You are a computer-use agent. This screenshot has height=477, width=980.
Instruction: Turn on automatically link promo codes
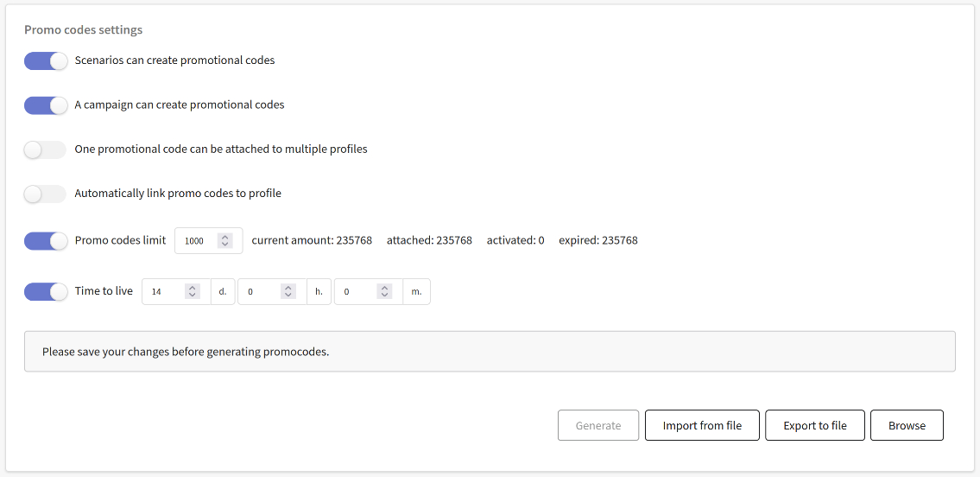46,194
